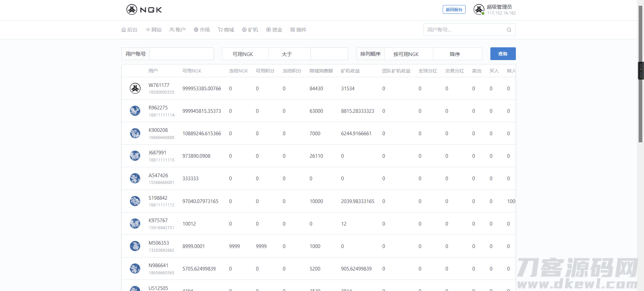Click the 返回前台 button
The height and width of the screenshot is (291, 644).
point(454,10)
